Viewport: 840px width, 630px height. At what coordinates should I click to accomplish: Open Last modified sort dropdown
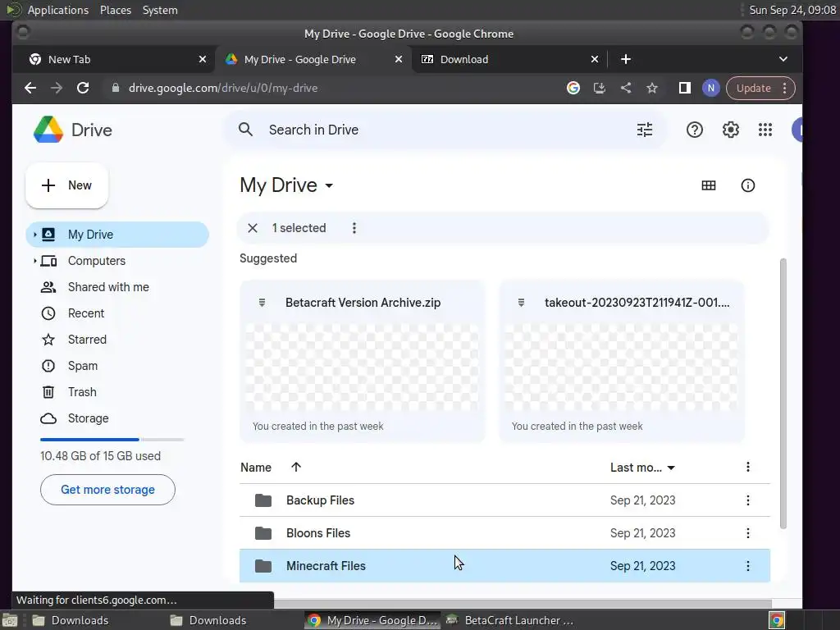pos(641,467)
